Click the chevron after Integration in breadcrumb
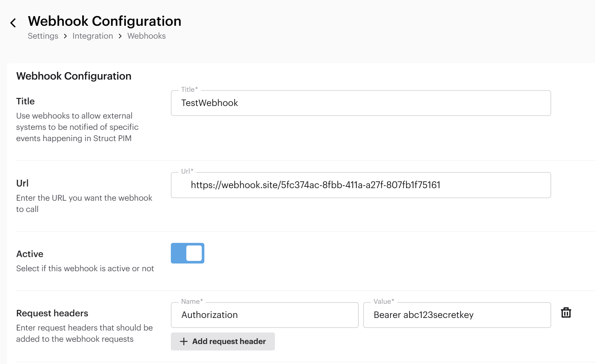 [x=120, y=36]
